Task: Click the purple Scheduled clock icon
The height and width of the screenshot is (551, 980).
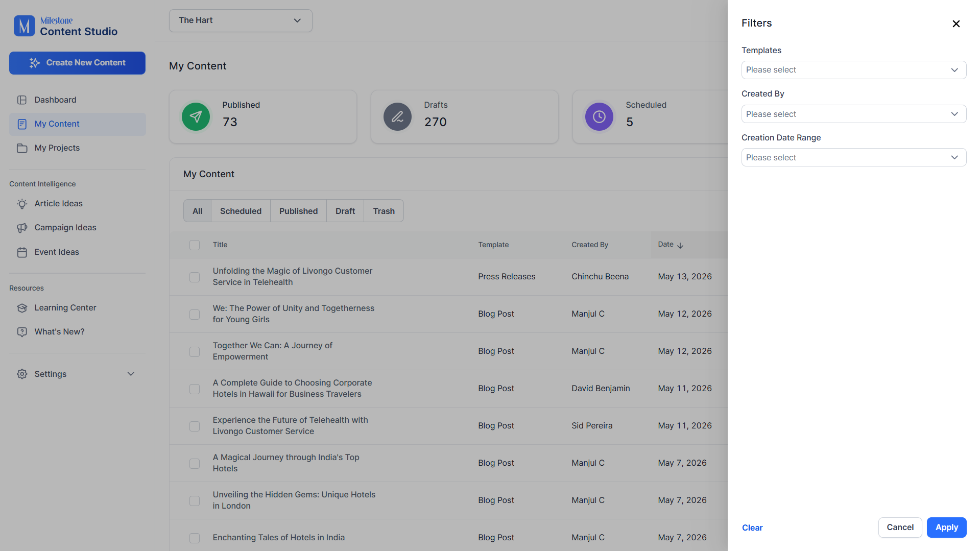Action: pos(599,117)
